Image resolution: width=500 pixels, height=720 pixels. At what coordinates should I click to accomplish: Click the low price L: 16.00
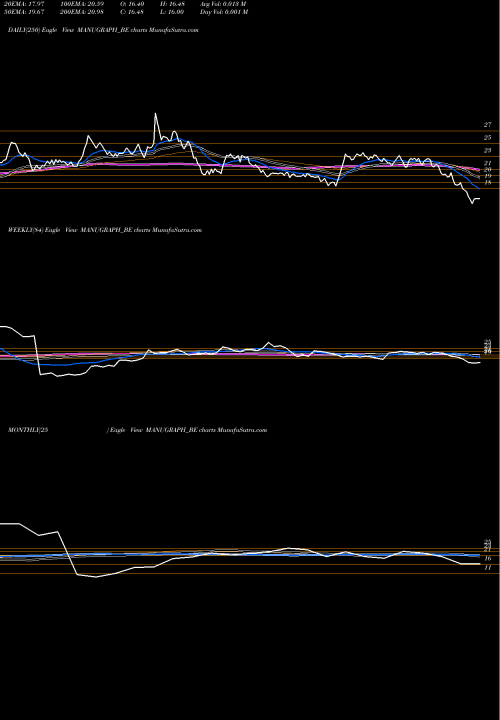pos(172,12)
